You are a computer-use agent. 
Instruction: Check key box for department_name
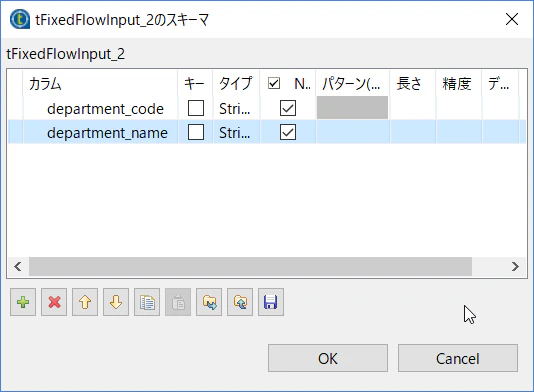tap(196, 132)
